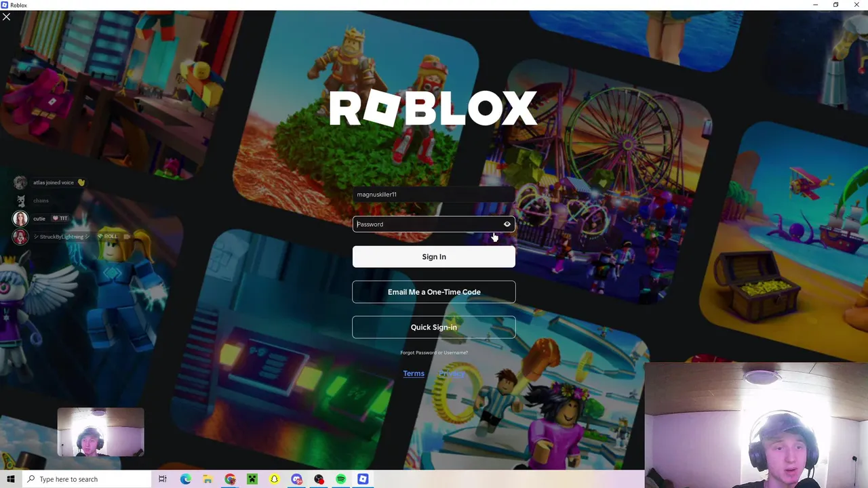The image size is (868, 488).
Task: Restore down the Roblox window
Action: [x=836, y=5]
